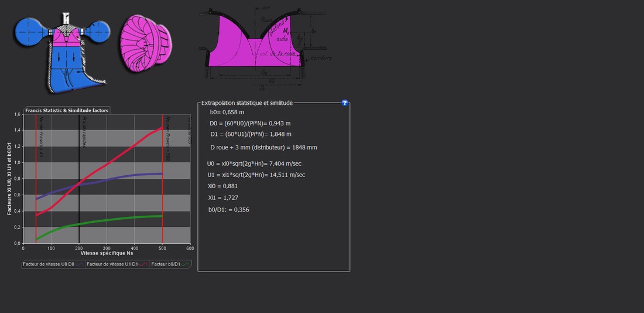Click 'D1 = (60*U1)/(Pi*N)= 1,848 m'

251,134
